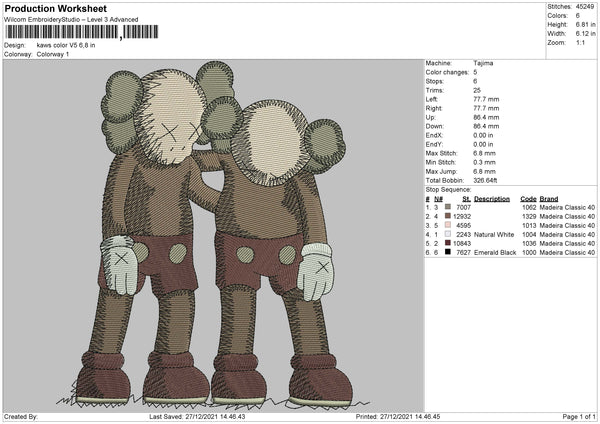This screenshot has width=600, height=424.
Task: Click the Height value 6.81 in
Action: click(x=585, y=24)
